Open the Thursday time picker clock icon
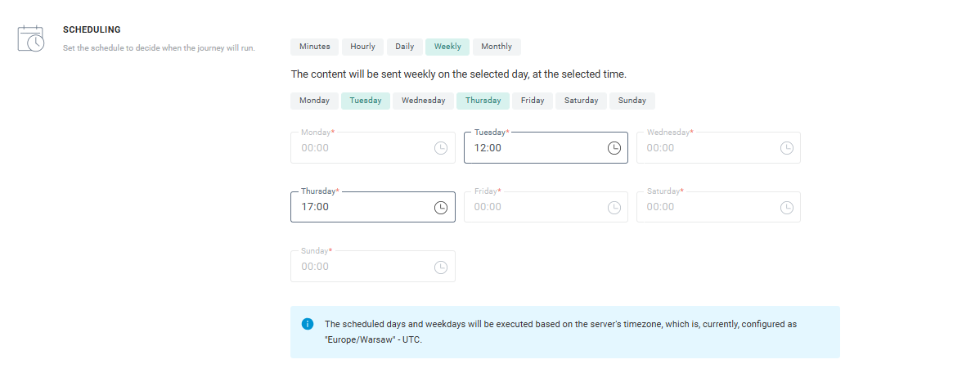Screen dimensions: 980x373 click(x=441, y=207)
